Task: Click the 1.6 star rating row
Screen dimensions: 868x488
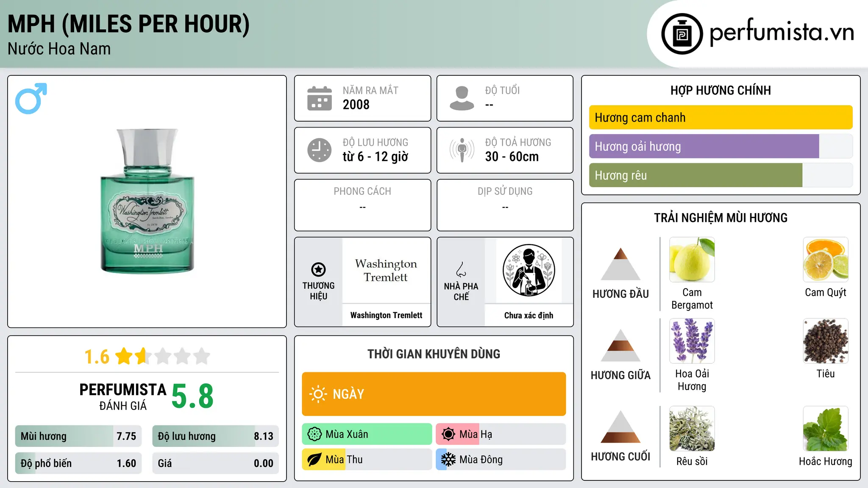Action: coord(147,356)
